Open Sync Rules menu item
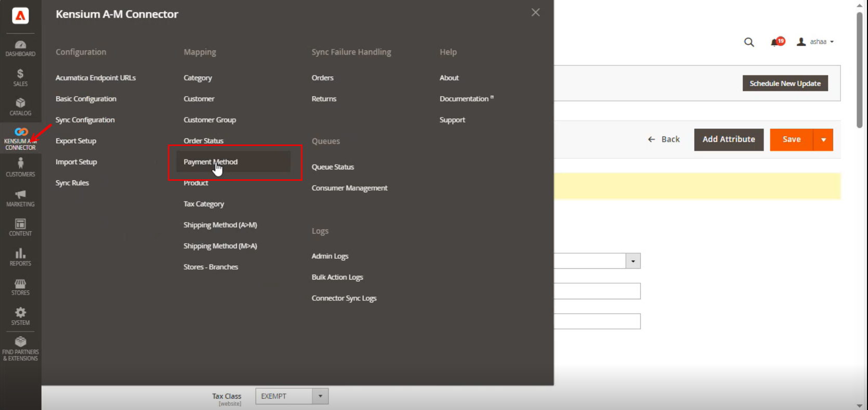 [72, 183]
